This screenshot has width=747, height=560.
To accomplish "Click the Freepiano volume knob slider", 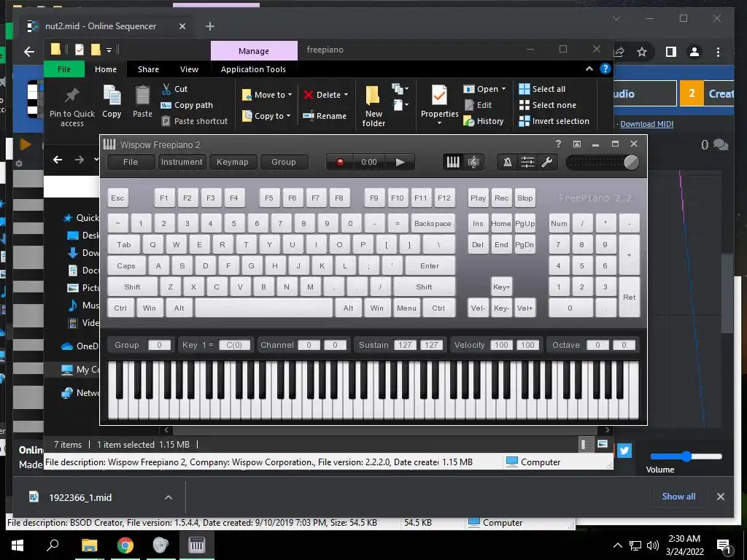I will 631,163.
